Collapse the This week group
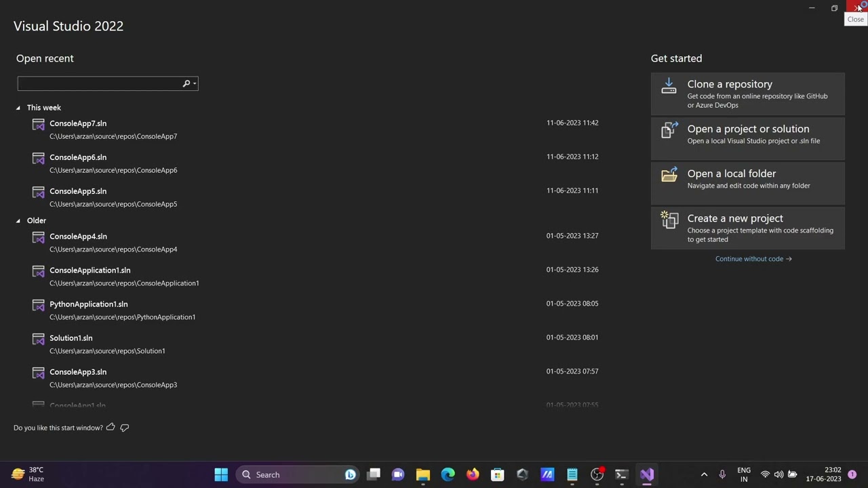The height and width of the screenshot is (488, 868). coord(18,108)
